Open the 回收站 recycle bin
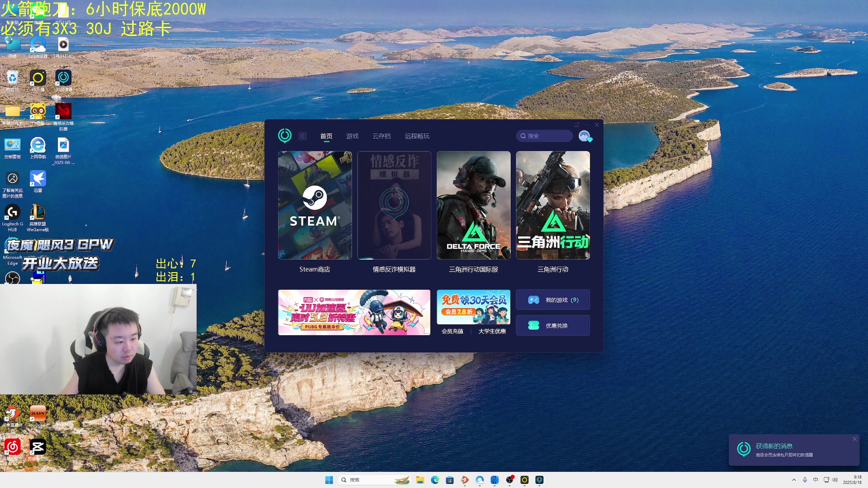Image resolution: width=868 pixels, height=488 pixels. click(x=13, y=81)
